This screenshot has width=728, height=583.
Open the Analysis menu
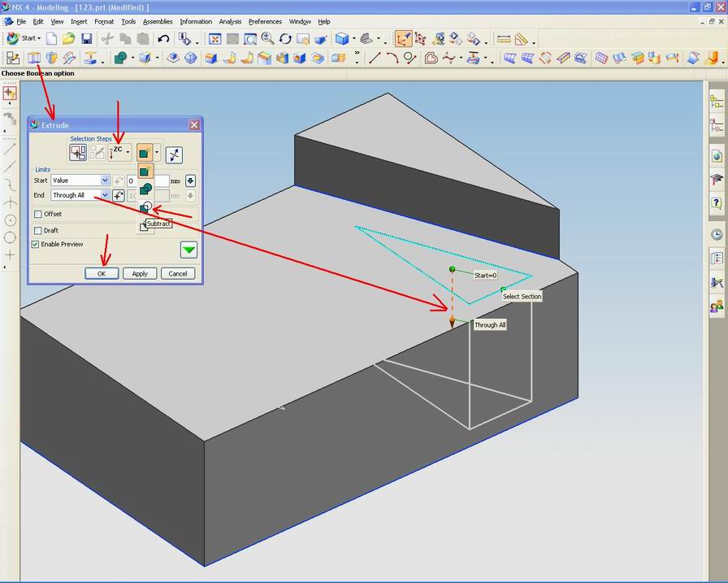230,21
